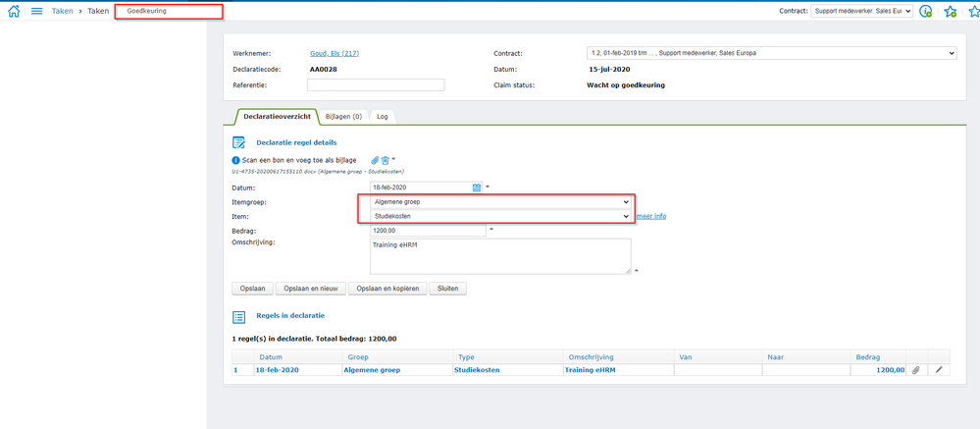This screenshot has width=980, height=429.
Task: Click the 'meer info' link
Action: (x=650, y=216)
